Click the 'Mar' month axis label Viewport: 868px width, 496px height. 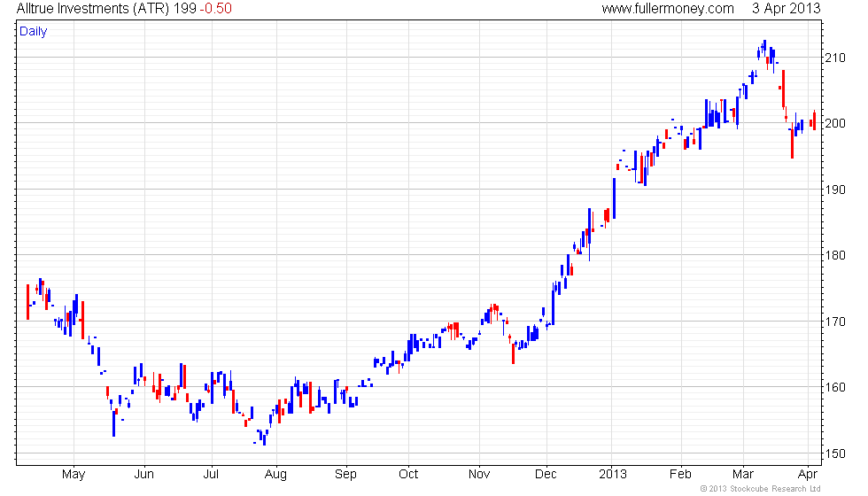pos(743,475)
